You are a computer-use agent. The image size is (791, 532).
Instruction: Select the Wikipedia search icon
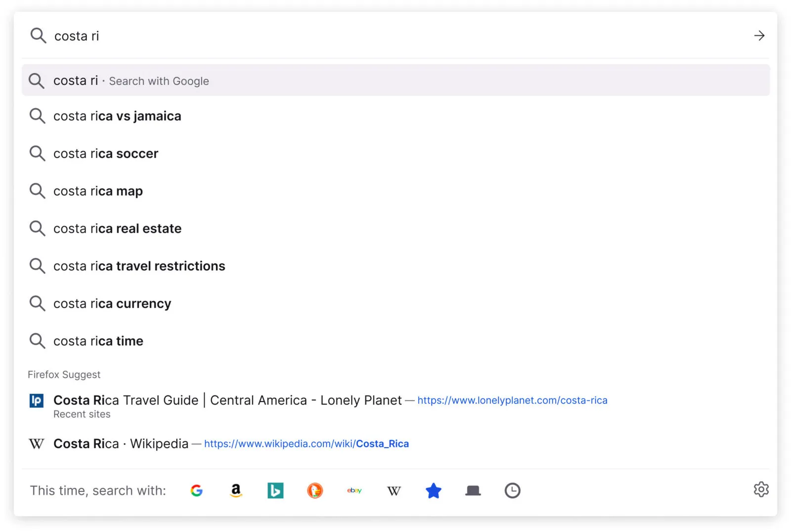click(394, 491)
